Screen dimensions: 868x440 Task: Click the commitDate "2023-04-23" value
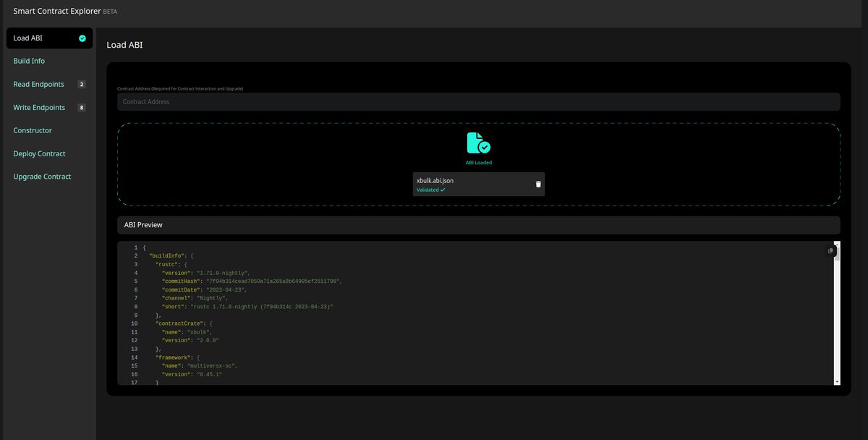pyautogui.click(x=226, y=290)
